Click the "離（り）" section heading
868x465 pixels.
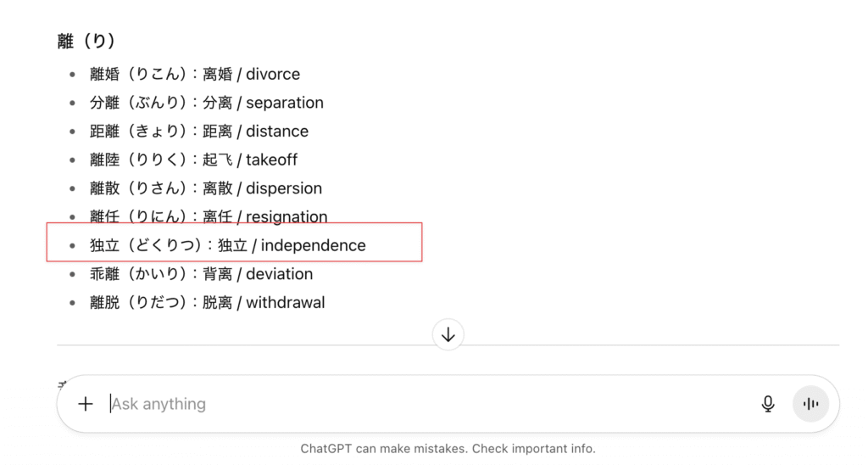(x=86, y=41)
